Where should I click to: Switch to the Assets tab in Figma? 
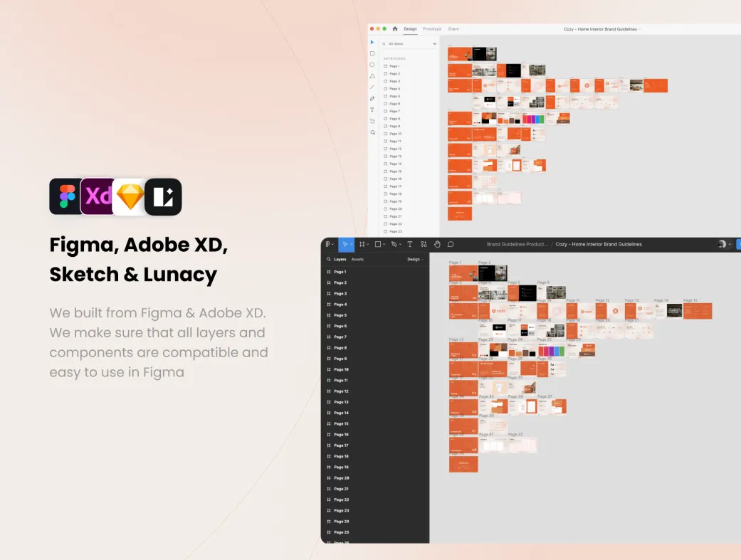click(357, 260)
